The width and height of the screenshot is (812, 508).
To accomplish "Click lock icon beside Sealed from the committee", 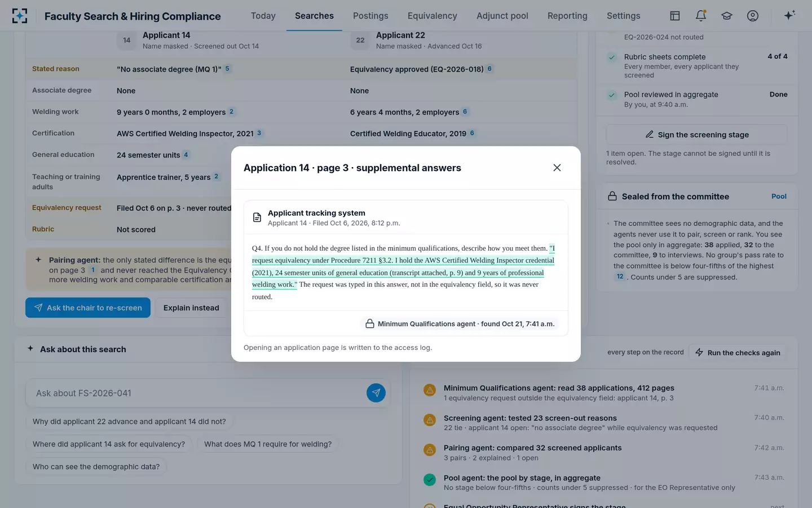I will coord(612,196).
